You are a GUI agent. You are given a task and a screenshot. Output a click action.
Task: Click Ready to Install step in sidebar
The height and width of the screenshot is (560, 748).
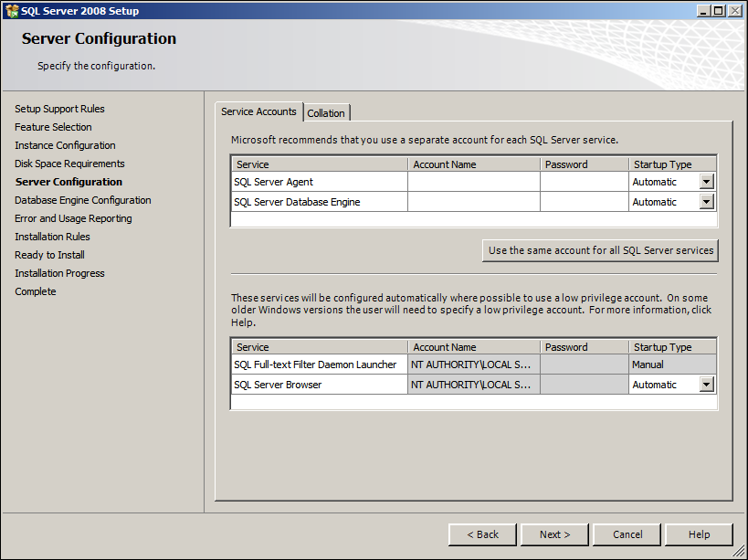(x=49, y=255)
